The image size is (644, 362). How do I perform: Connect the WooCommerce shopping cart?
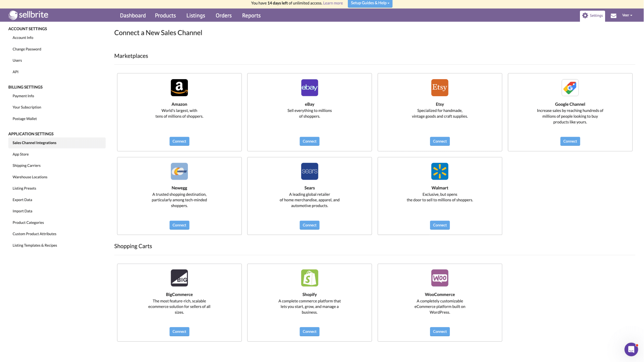pyautogui.click(x=440, y=332)
